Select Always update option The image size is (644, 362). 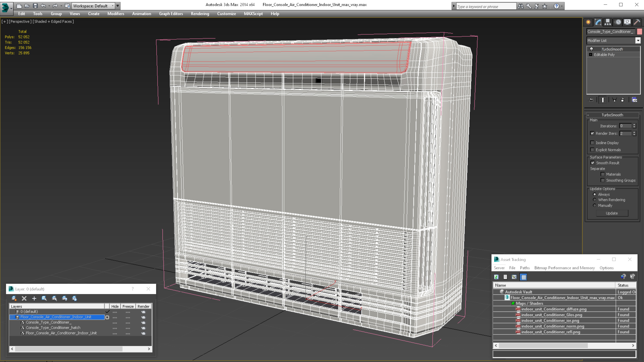595,194
